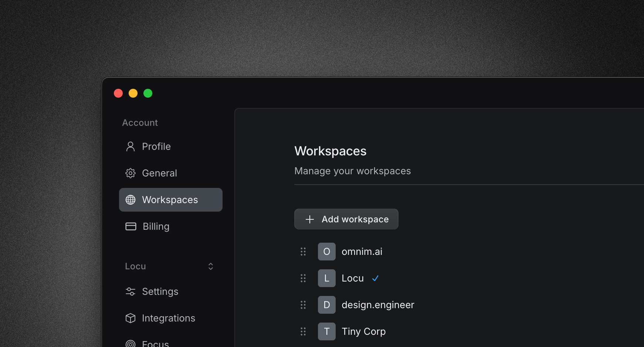Open the Billing settings page

pos(156,226)
